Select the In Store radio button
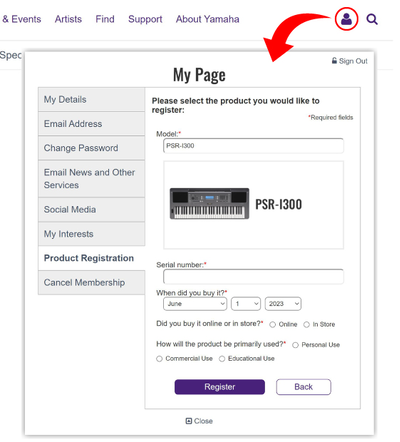The image size is (400, 442). 306,324
